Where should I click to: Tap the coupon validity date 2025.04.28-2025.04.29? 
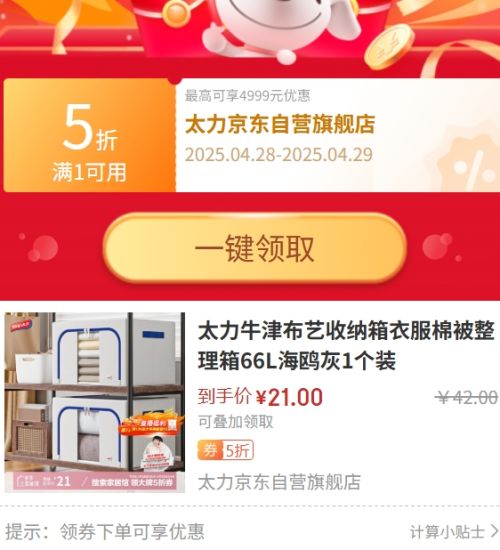(x=279, y=155)
